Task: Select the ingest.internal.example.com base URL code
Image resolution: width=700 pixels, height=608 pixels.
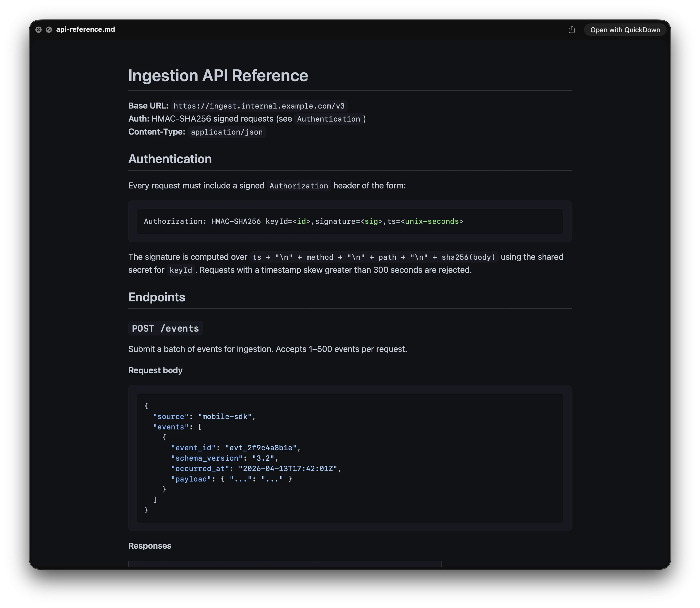Action: [x=259, y=106]
